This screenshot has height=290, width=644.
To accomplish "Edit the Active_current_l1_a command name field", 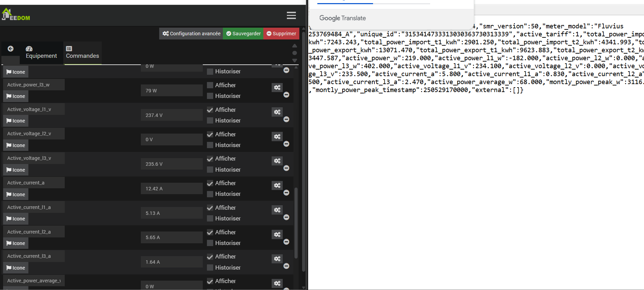I will point(34,207).
